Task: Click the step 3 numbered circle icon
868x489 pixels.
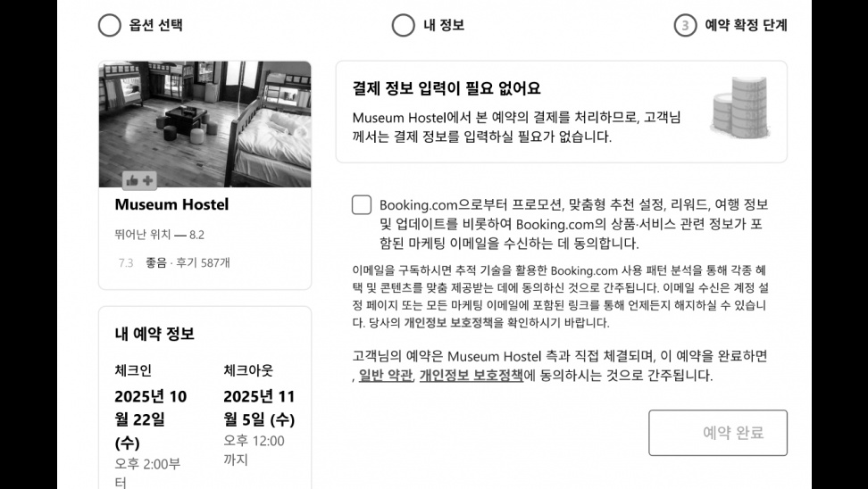Action: [x=685, y=26]
